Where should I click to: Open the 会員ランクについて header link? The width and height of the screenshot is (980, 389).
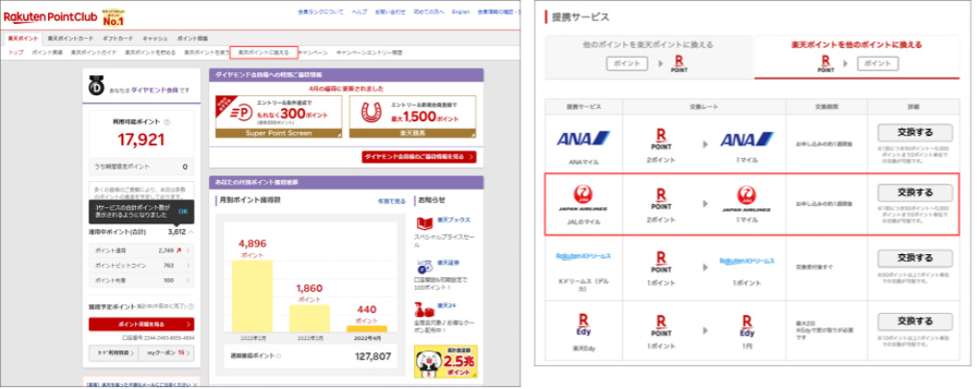tap(320, 12)
